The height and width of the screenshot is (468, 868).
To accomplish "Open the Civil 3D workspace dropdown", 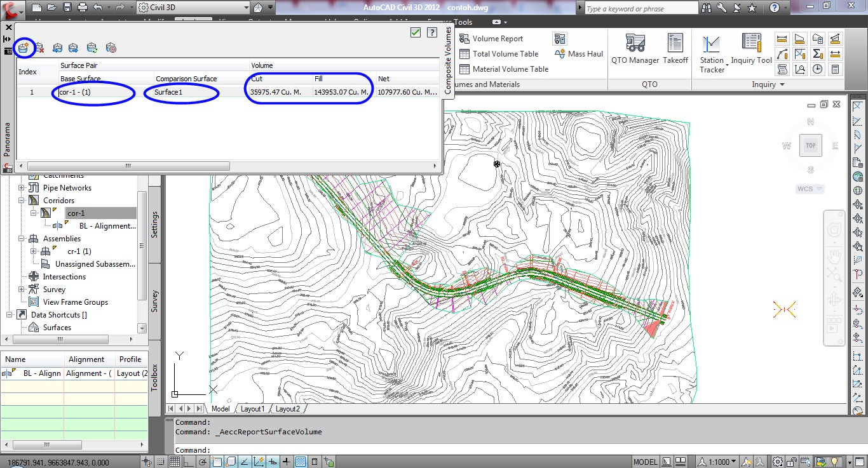I will 193,8.
